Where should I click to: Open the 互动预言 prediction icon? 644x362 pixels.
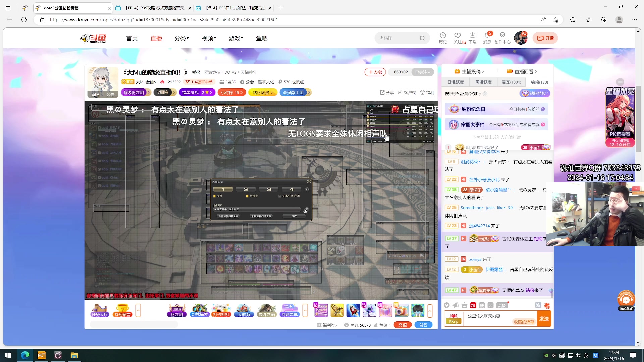point(123,310)
